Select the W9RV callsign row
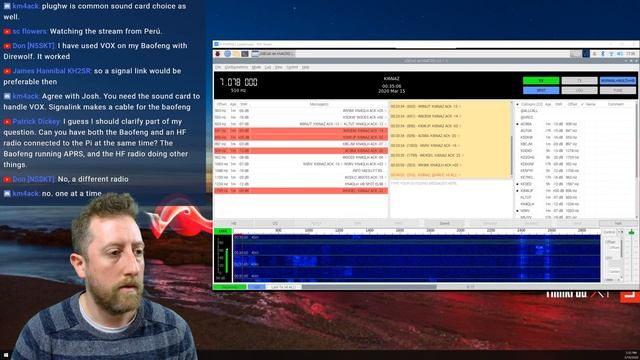This screenshot has height=360, width=640. click(x=575, y=211)
